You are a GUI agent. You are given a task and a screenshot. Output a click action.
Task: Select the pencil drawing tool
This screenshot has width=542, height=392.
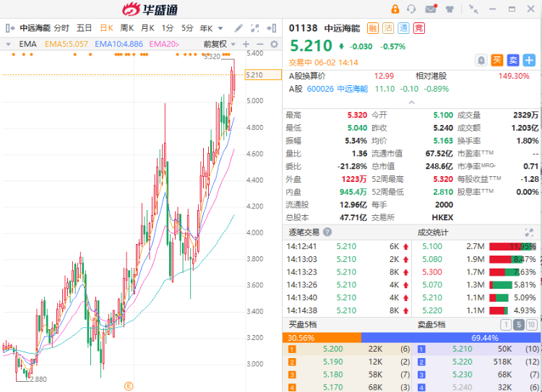pyautogui.click(x=238, y=28)
